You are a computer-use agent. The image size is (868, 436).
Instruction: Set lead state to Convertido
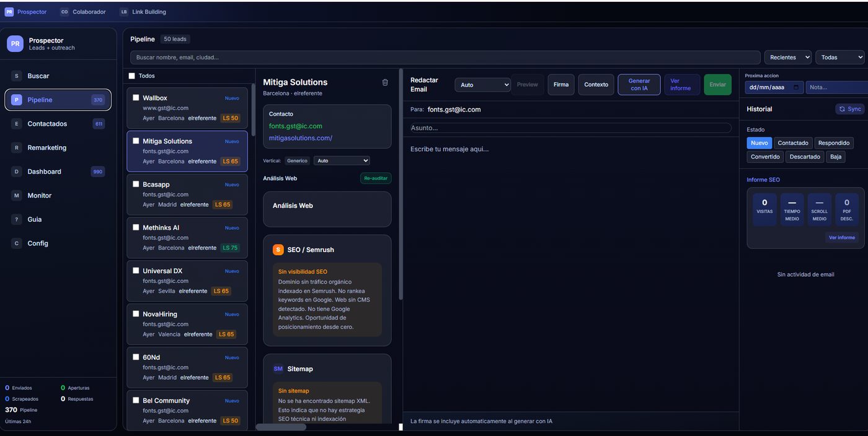765,157
